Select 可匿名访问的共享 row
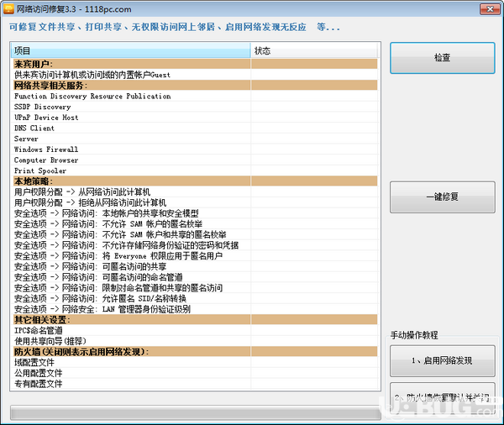This screenshot has height=425, width=504. point(195,266)
